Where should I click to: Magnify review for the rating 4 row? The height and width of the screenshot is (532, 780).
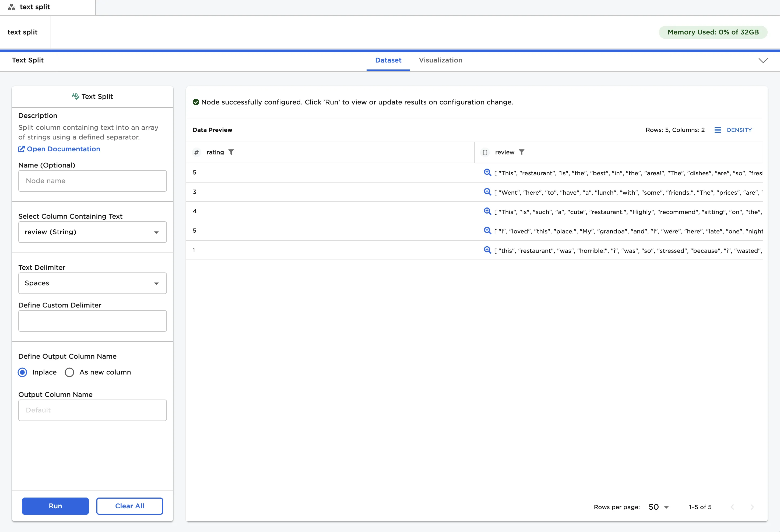coord(487,211)
